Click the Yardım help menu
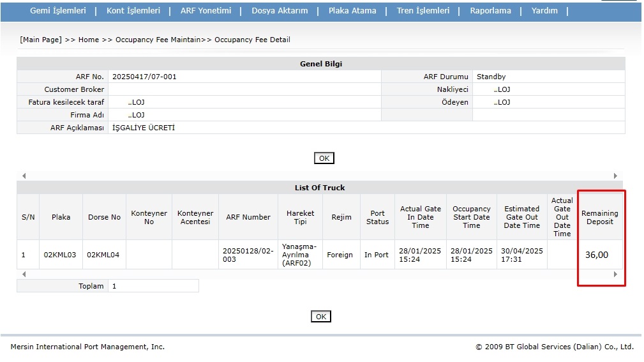Image resolution: width=644 pixels, height=362 pixels. coord(544,11)
